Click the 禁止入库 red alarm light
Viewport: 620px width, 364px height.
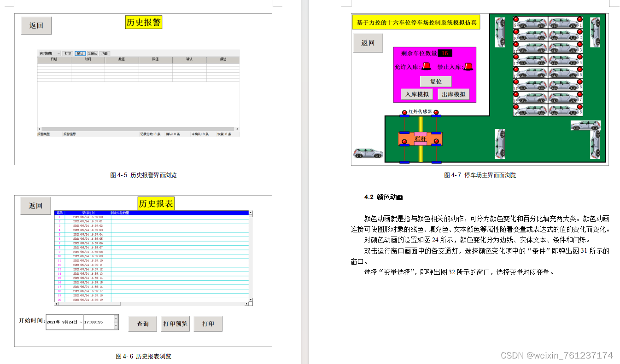[468, 66]
